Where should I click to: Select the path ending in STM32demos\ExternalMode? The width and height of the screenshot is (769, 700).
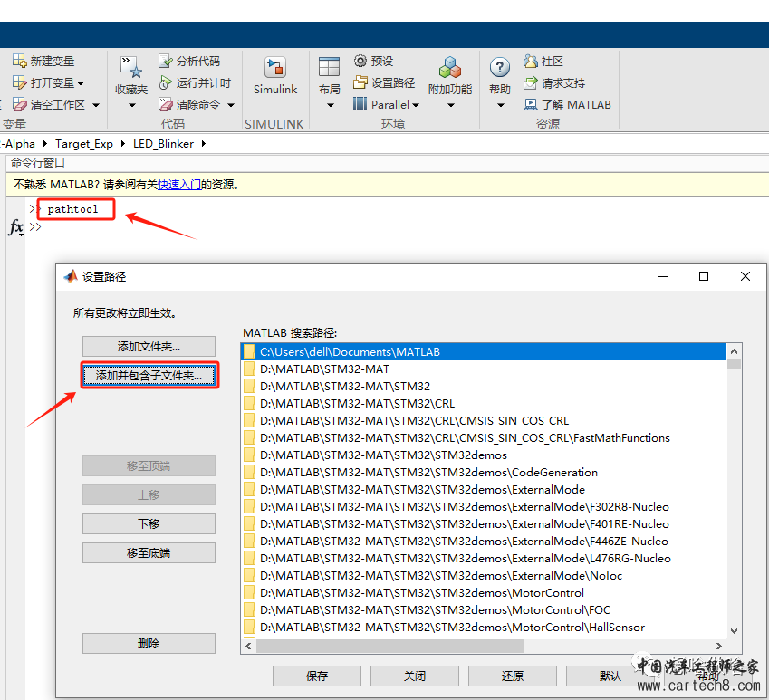[x=484, y=489]
